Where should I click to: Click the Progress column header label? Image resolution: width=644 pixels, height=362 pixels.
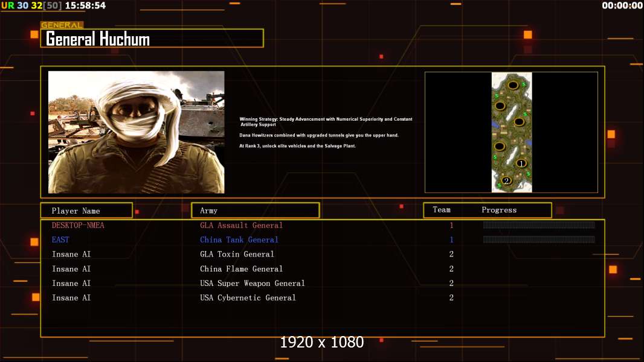point(499,210)
